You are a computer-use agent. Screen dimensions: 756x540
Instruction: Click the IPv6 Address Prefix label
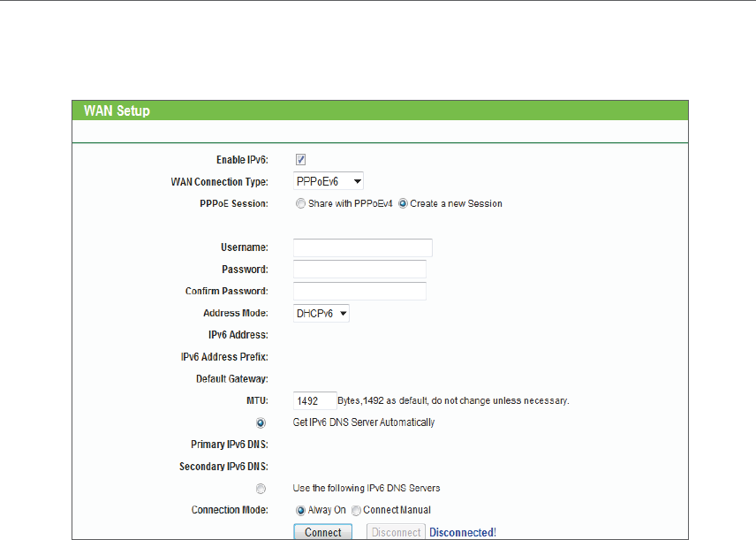(224, 357)
